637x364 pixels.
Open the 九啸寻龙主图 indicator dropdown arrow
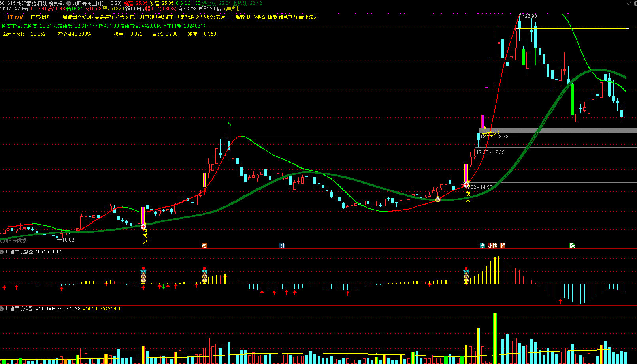pyautogui.click(x=69, y=3)
